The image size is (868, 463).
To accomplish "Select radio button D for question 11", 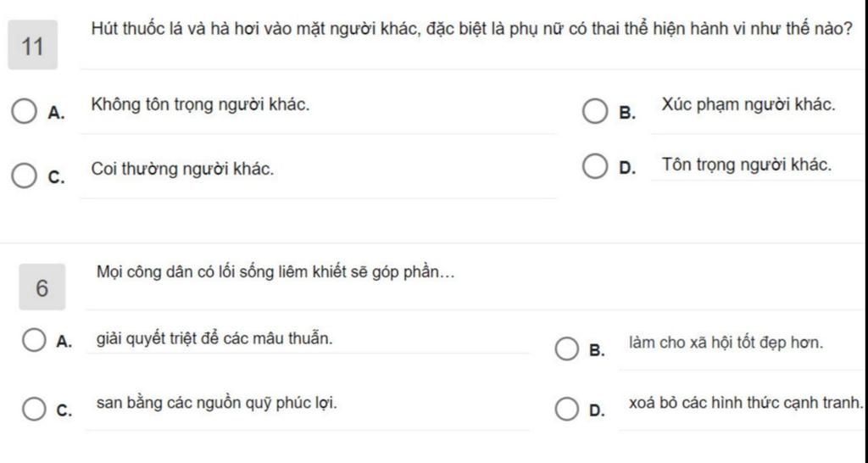I will [x=595, y=167].
